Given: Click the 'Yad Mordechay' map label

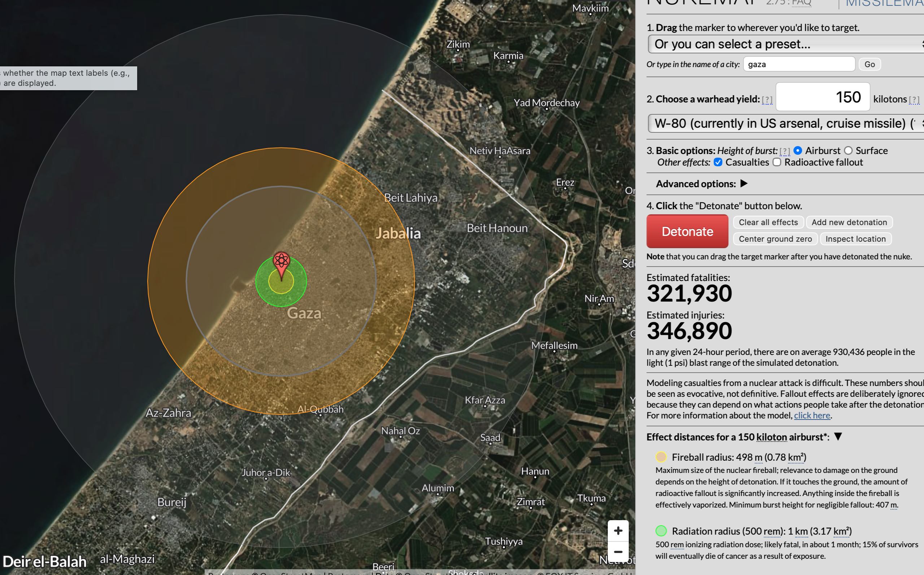Looking at the screenshot, I should (x=546, y=103).
